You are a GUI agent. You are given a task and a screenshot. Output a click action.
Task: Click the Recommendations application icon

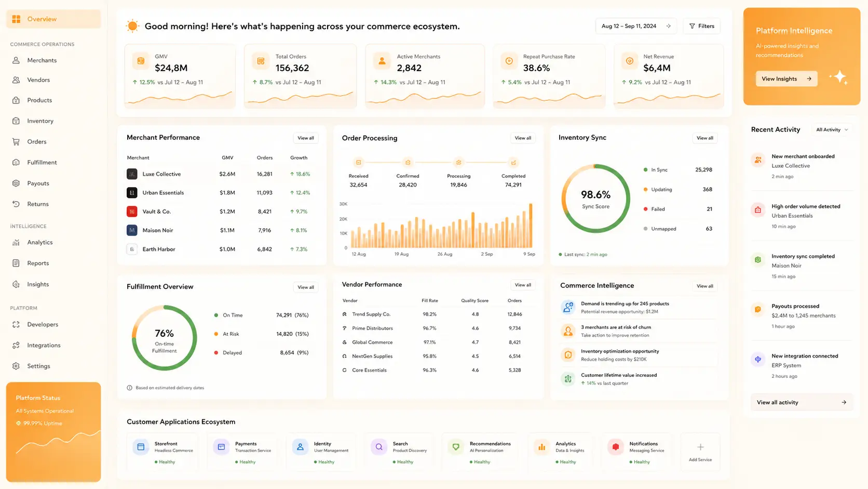pos(456,447)
